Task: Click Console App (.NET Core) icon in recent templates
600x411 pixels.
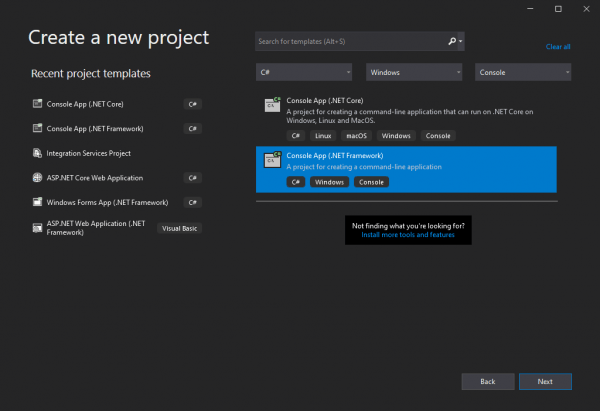Action: (37, 103)
